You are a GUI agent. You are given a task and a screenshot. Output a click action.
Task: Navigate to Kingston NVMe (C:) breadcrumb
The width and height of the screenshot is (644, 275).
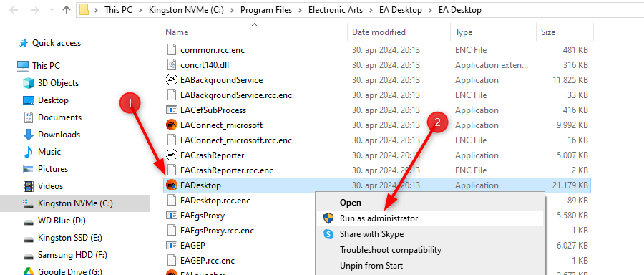186,10
